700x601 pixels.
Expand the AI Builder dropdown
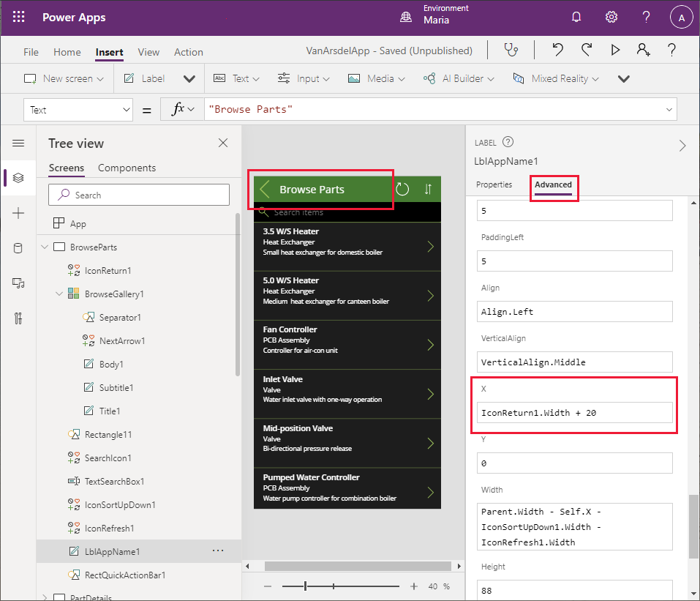(490, 78)
